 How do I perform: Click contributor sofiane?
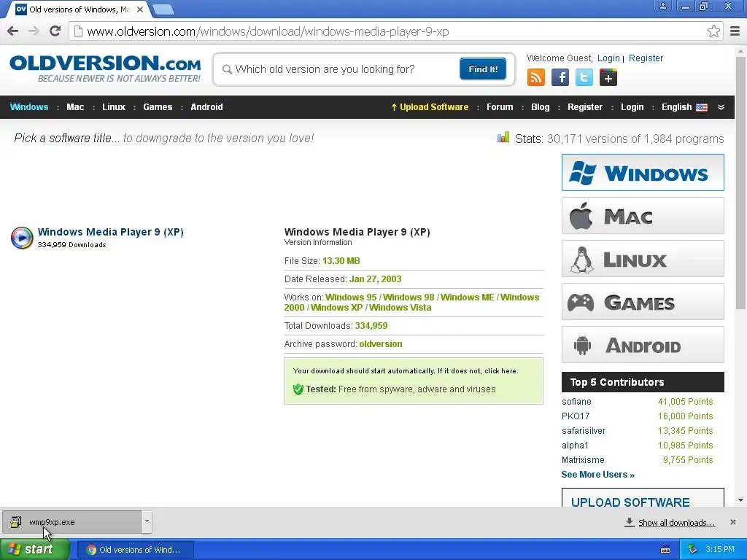[576, 402]
